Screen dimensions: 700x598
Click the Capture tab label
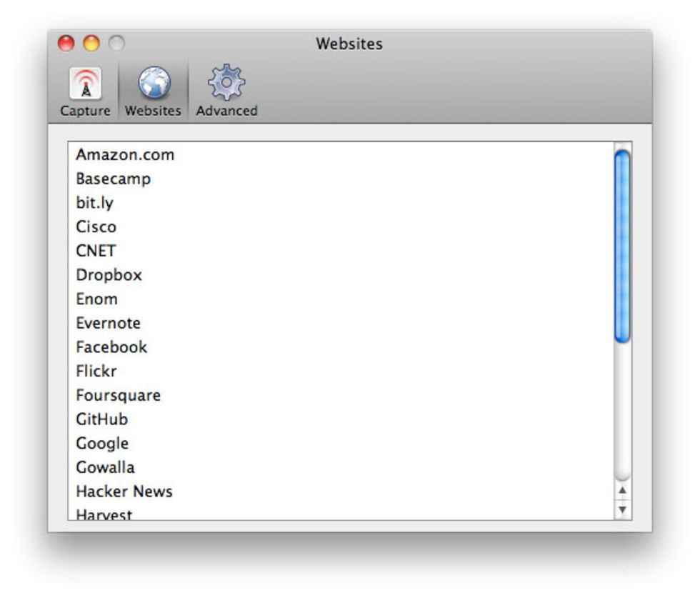(x=85, y=111)
